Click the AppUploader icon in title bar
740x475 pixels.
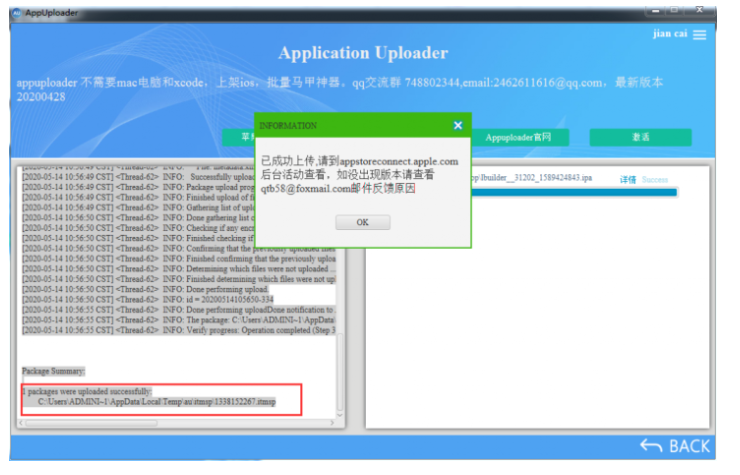17,13
